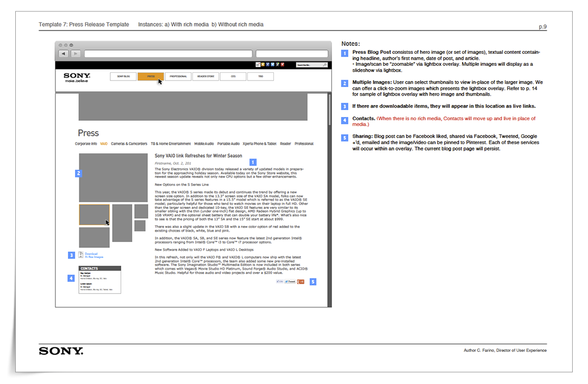This screenshot has height=384, width=588.
Task: Select the orange-outlined thumbnail under hero image
Action: point(94,215)
